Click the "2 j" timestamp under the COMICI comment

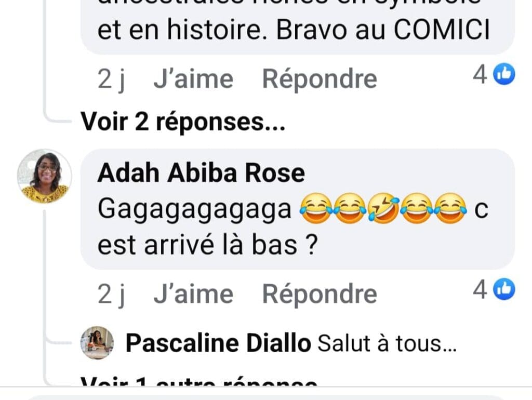pos(111,79)
